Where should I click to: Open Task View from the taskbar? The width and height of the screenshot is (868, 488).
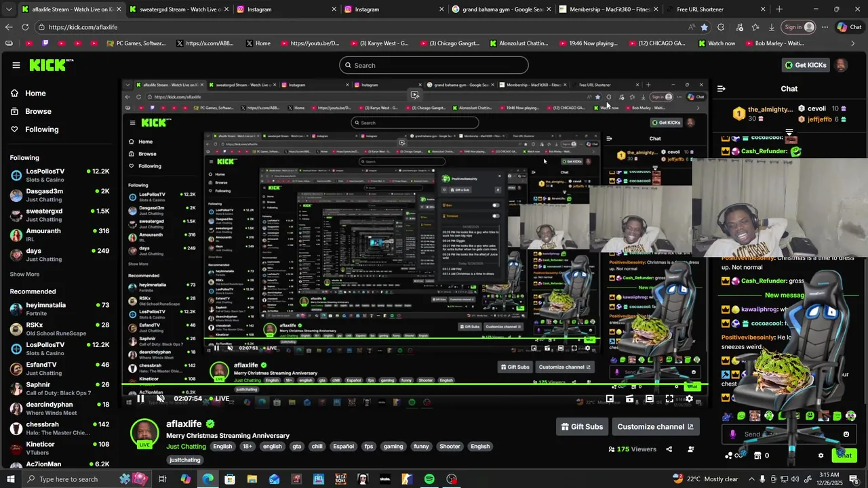click(x=163, y=479)
